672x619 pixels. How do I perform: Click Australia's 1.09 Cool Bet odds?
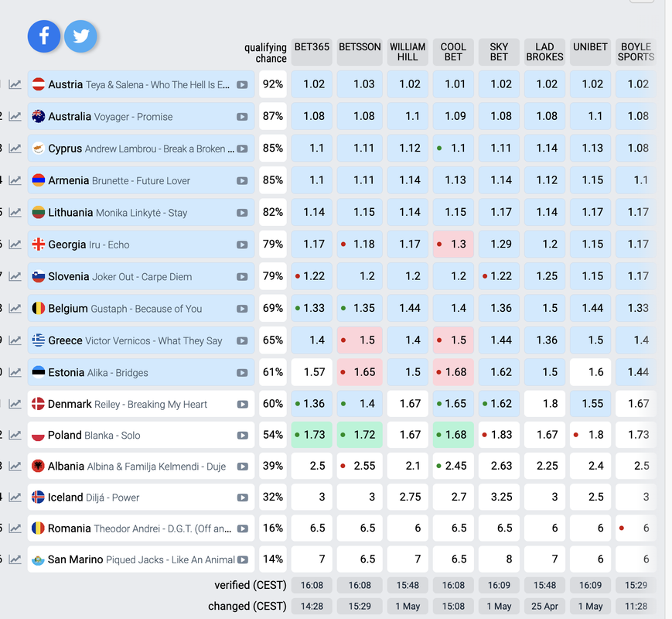coord(453,116)
